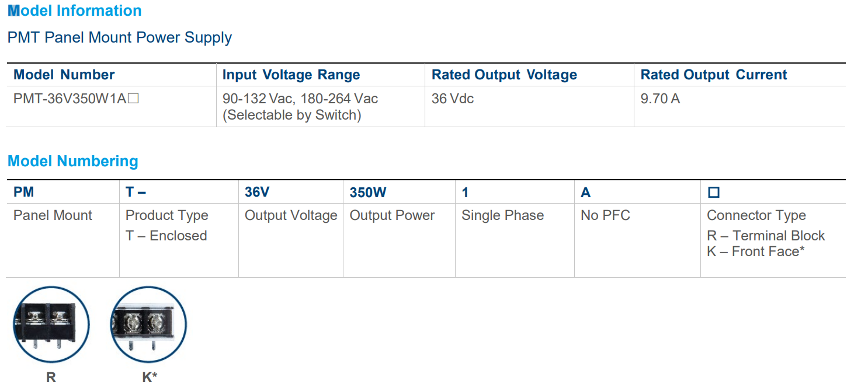Viewport: 868px width, 388px height.
Task: Select the 'PMT Panel Mount Power Supply' subtitle
Action: tap(120, 38)
